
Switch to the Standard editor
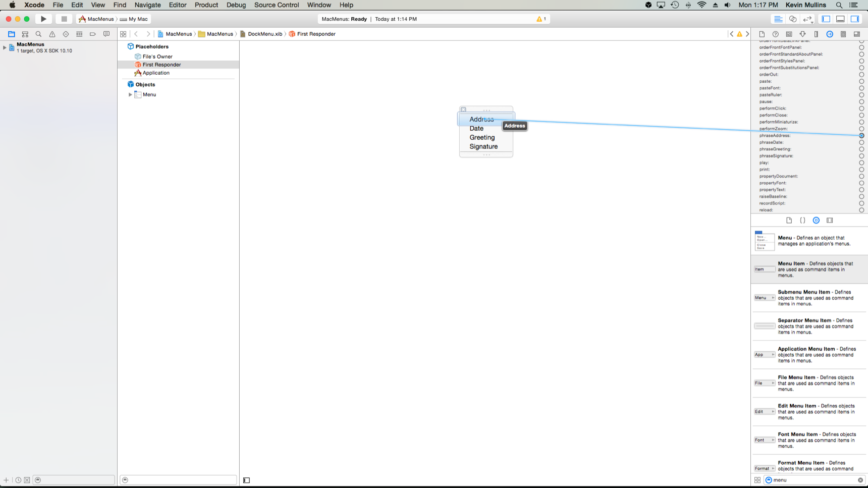point(778,19)
